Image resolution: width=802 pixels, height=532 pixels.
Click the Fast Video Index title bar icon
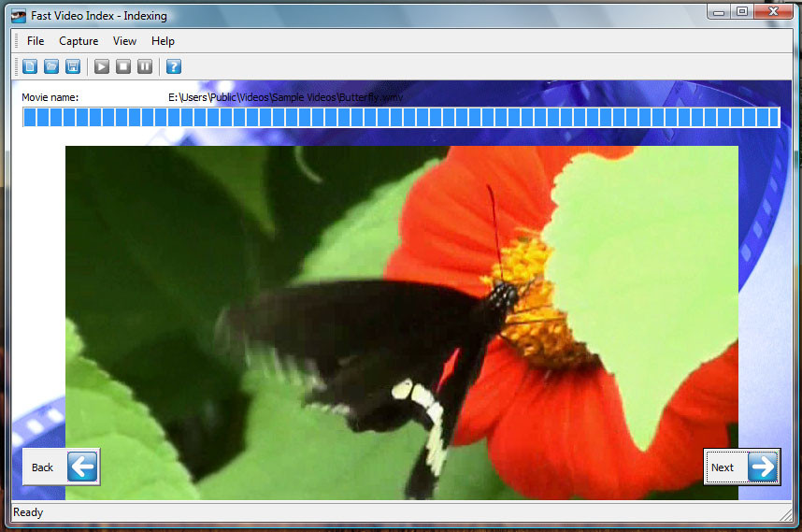pos(19,17)
